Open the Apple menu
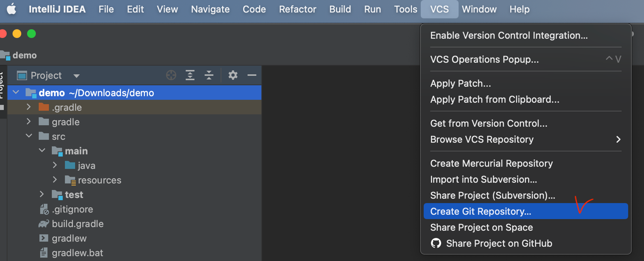This screenshot has width=644, height=261. pos(12,9)
